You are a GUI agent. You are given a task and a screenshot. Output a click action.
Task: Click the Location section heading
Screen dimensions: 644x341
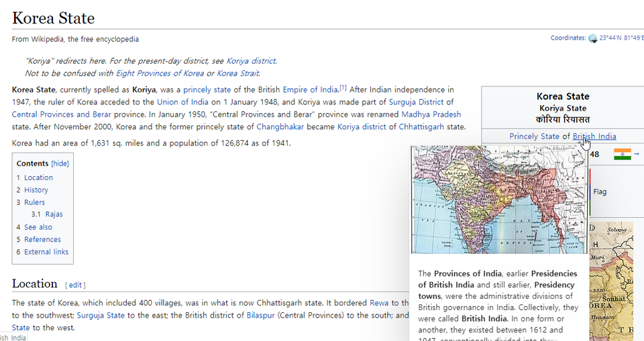click(34, 283)
